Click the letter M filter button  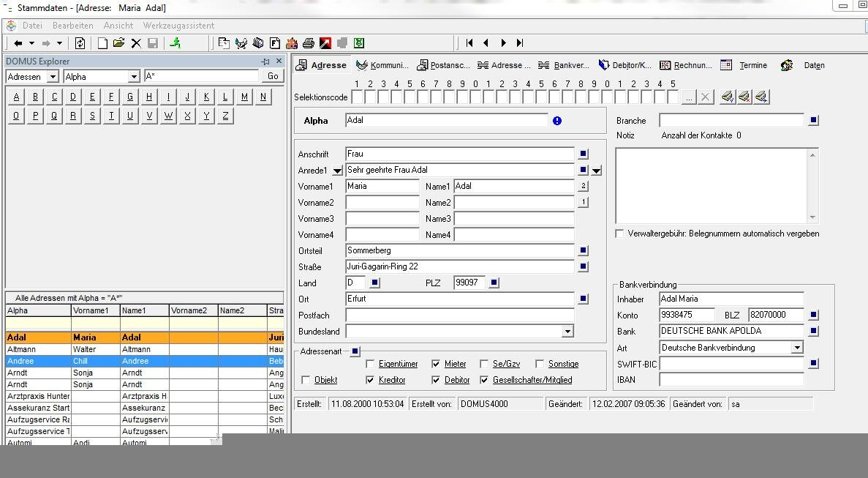coord(244,96)
